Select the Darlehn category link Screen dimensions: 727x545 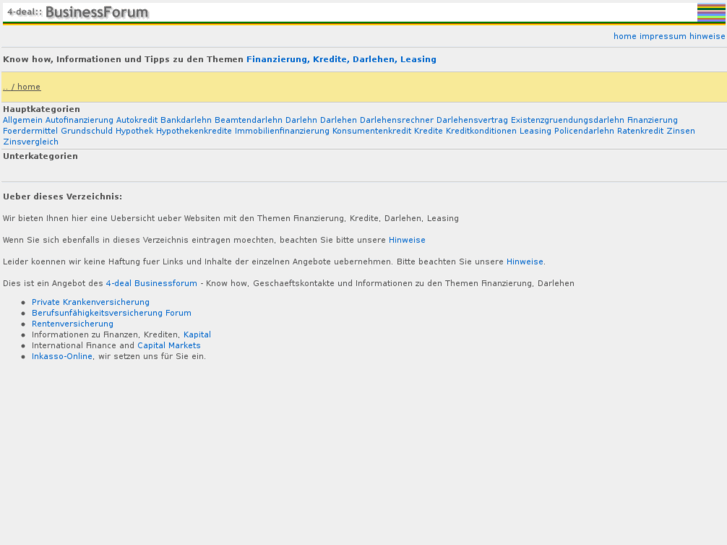(x=301, y=120)
